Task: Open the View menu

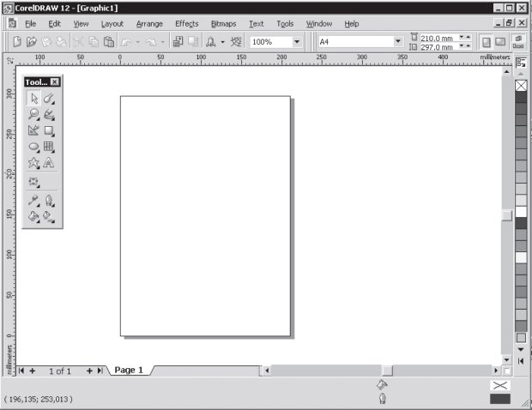Action: click(x=82, y=24)
